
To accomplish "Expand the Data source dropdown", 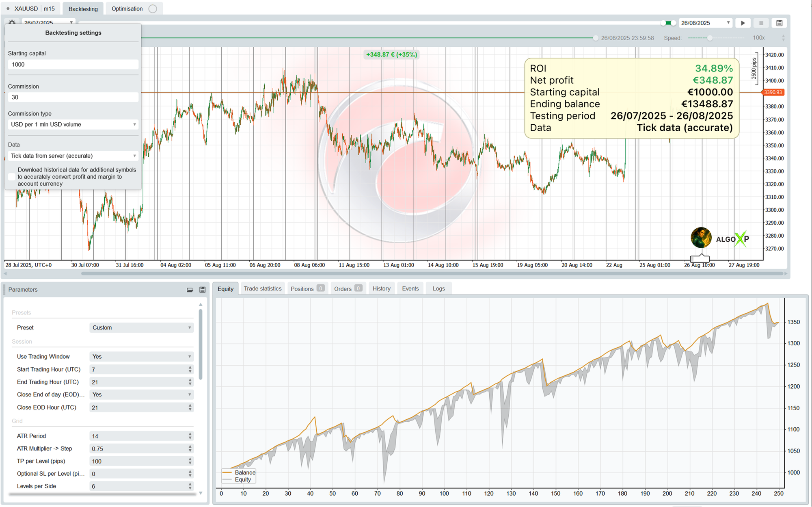I will pyautogui.click(x=73, y=156).
